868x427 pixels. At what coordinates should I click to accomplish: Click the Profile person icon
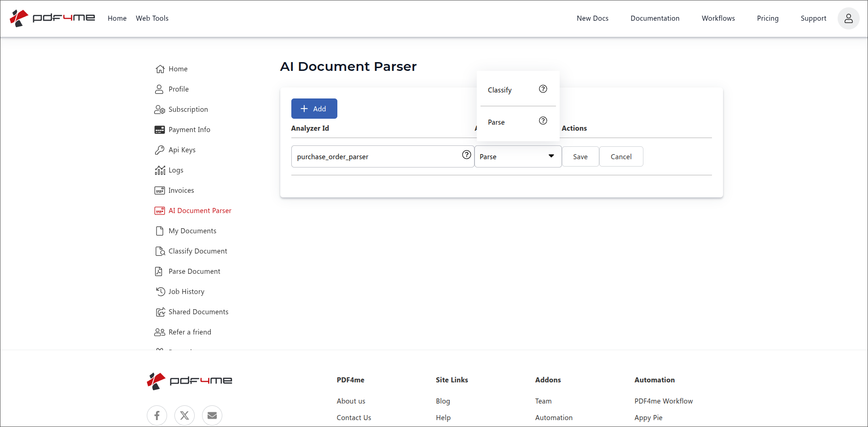point(159,89)
